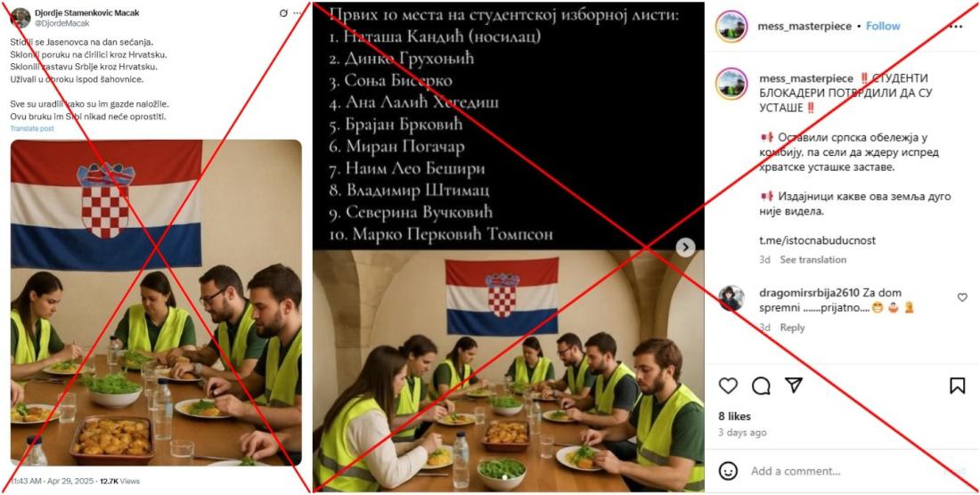This screenshot has height=495, width=980.
Task: Like dragomirsrbija2610's comment
Action: click(962, 297)
